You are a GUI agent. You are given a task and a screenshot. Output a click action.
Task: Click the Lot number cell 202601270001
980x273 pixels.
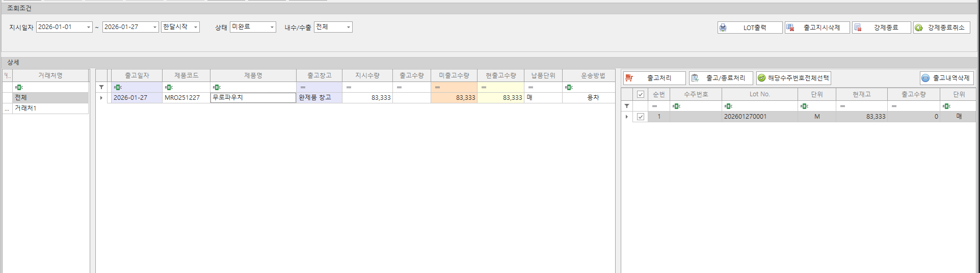tap(759, 117)
